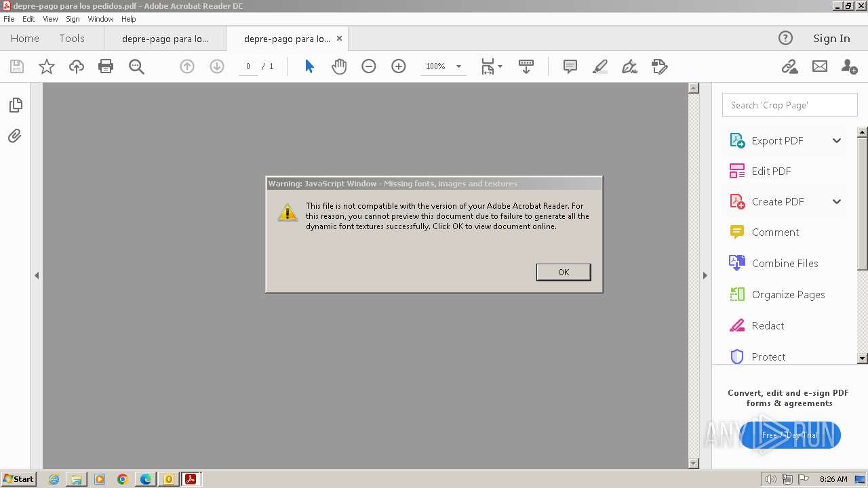Viewport: 868px width, 488px height.
Task: Click document scrollbar down arrow
Action: (693, 464)
